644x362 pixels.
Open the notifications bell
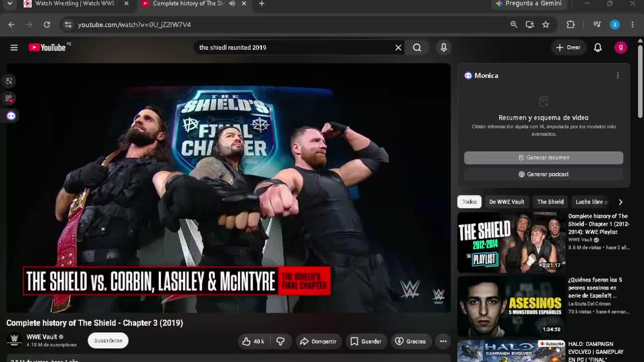tap(598, 47)
